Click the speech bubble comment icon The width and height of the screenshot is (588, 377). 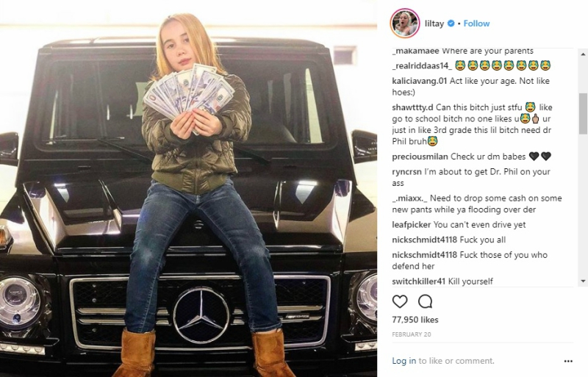pyautogui.click(x=426, y=301)
